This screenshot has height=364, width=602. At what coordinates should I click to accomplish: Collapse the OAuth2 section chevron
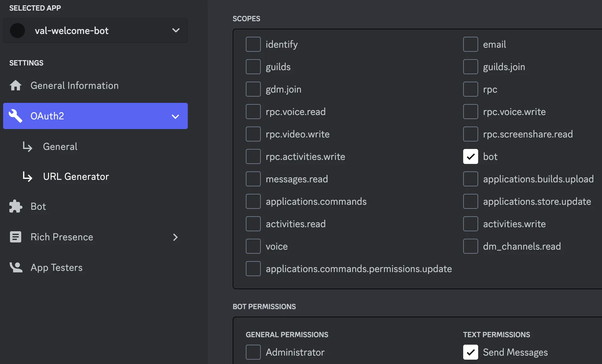click(x=175, y=116)
